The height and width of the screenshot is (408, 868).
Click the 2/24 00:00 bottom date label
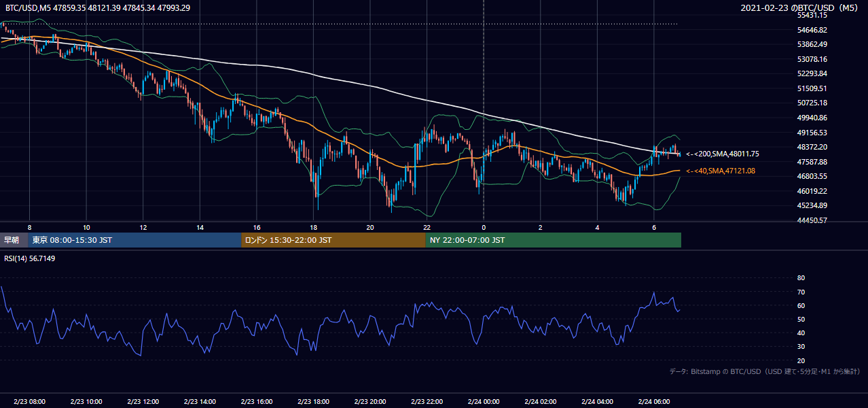[x=483, y=401]
